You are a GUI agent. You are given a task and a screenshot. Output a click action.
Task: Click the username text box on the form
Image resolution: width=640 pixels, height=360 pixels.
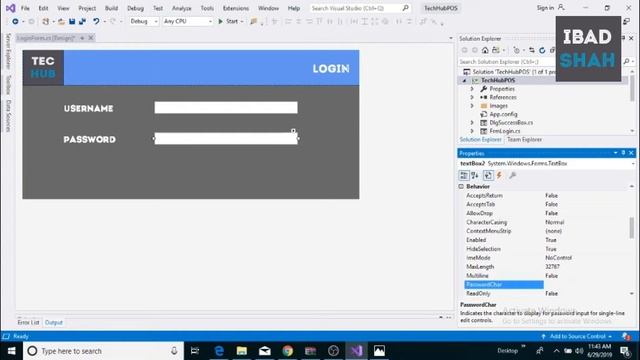[226, 107]
